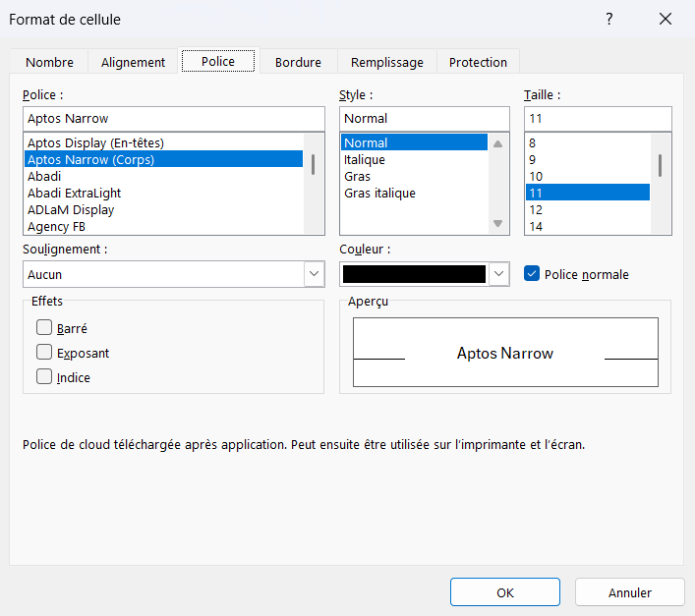Image resolution: width=695 pixels, height=616 pixels.
Task: Uncheck the Police normale checkbox
Action: pyautogui.click(x=532, y=274)
